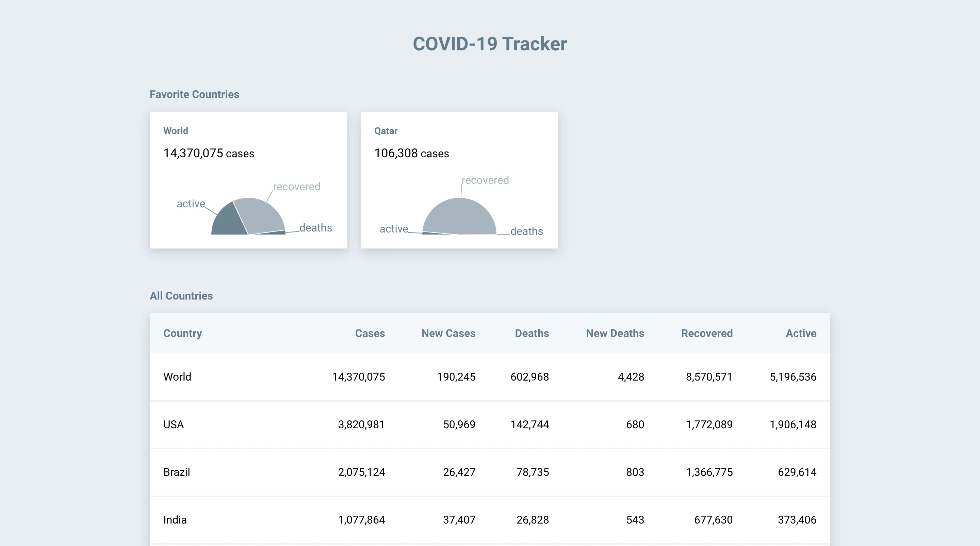Select the India row in the table
The image size is (980, 546).
[490, 520]
